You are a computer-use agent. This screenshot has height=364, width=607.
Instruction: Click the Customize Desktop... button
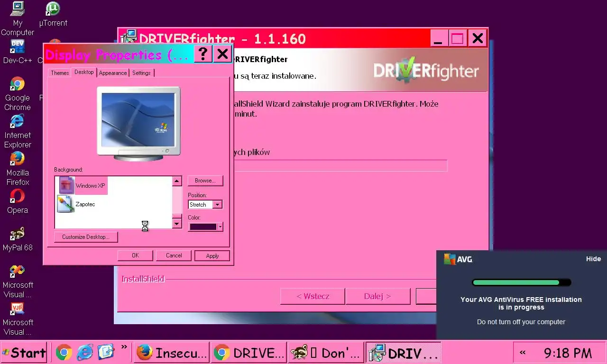coord(86,237)
